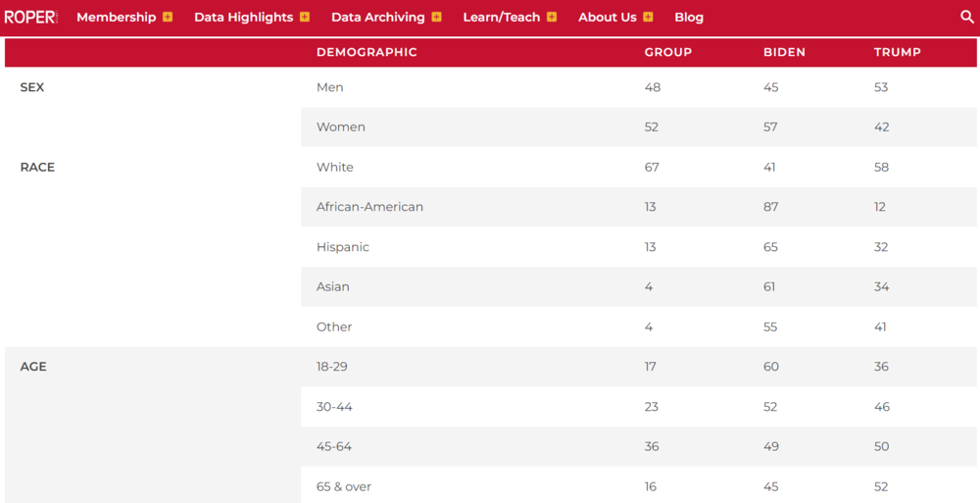Click the DEMOGRAPHIC column header
The height and width of the screenshot is (503, 980).
(367, 52)
